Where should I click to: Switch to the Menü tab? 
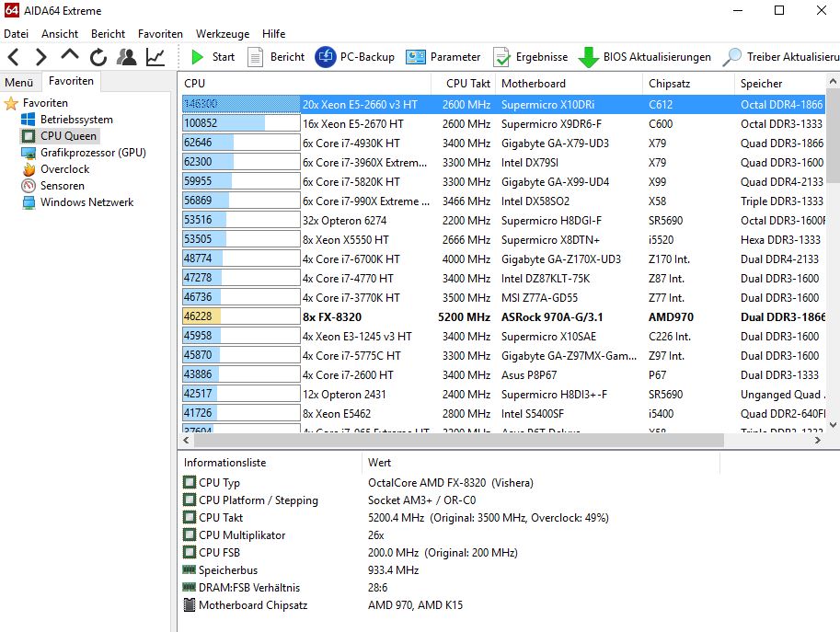(19, 83)
